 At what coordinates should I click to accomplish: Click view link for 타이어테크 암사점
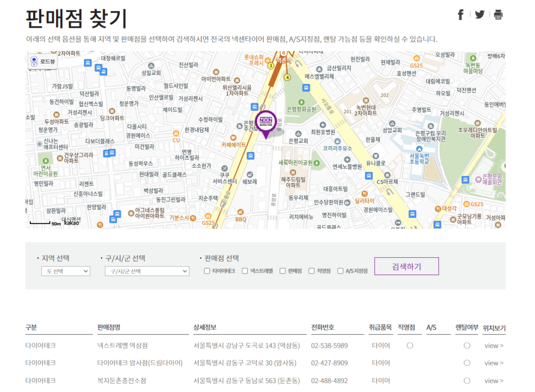494,363
